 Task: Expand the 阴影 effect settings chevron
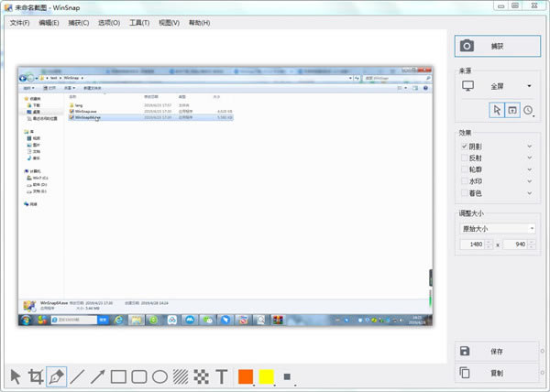click(530, 147)
